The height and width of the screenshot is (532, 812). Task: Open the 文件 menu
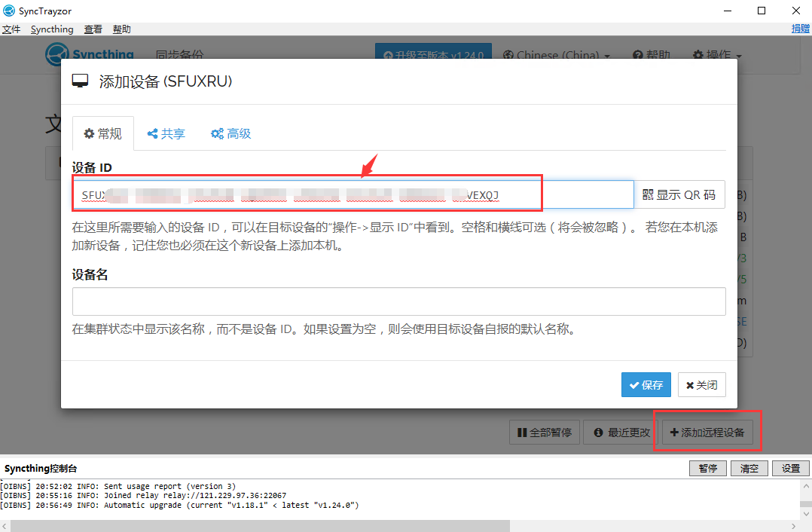point(11,29)
